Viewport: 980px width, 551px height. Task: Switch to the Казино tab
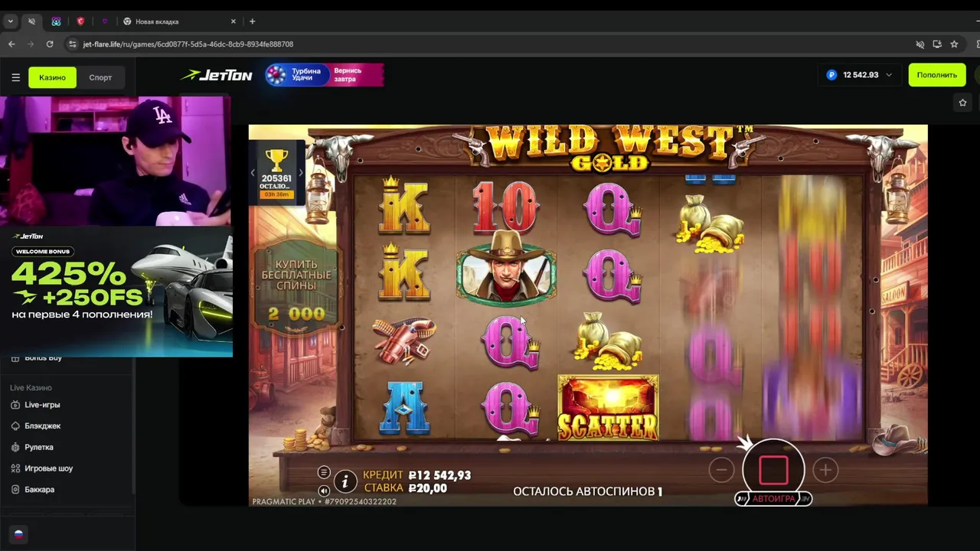tap(53, 77)
